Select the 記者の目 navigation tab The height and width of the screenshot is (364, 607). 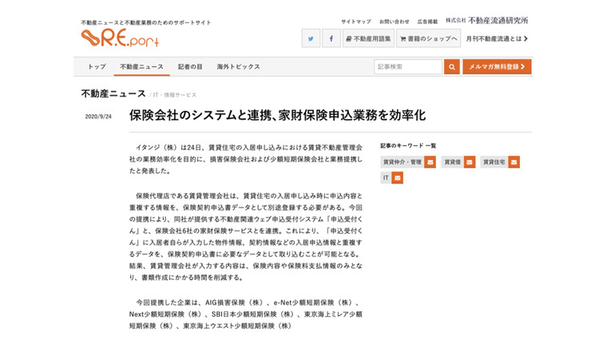(x=190, y=67)
